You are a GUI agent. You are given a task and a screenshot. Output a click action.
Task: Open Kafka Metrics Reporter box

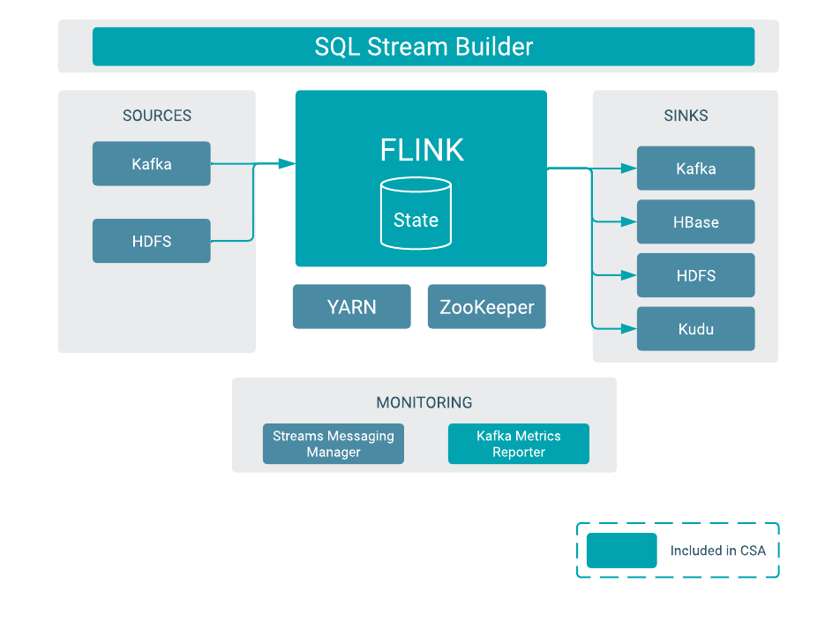tap(519, 444)
